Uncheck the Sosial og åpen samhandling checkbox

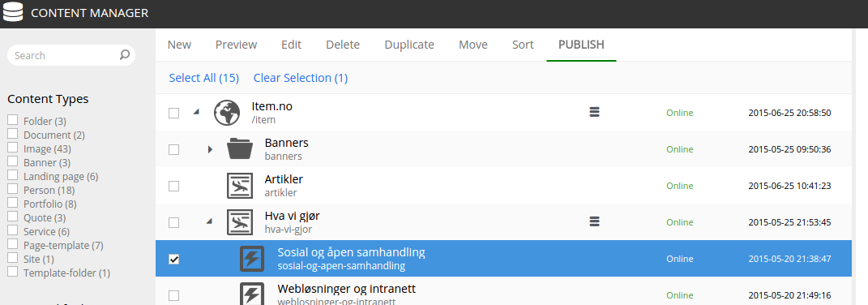[173, 259]
